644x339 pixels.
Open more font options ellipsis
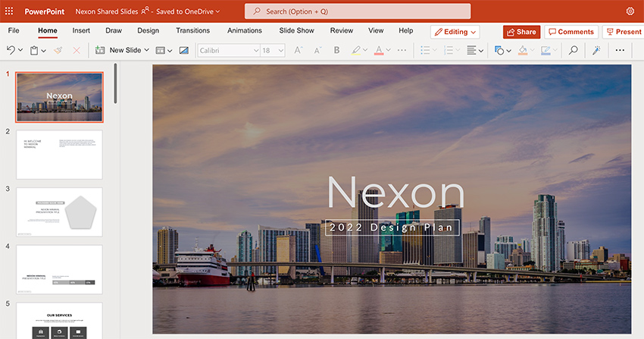(402, 50)
